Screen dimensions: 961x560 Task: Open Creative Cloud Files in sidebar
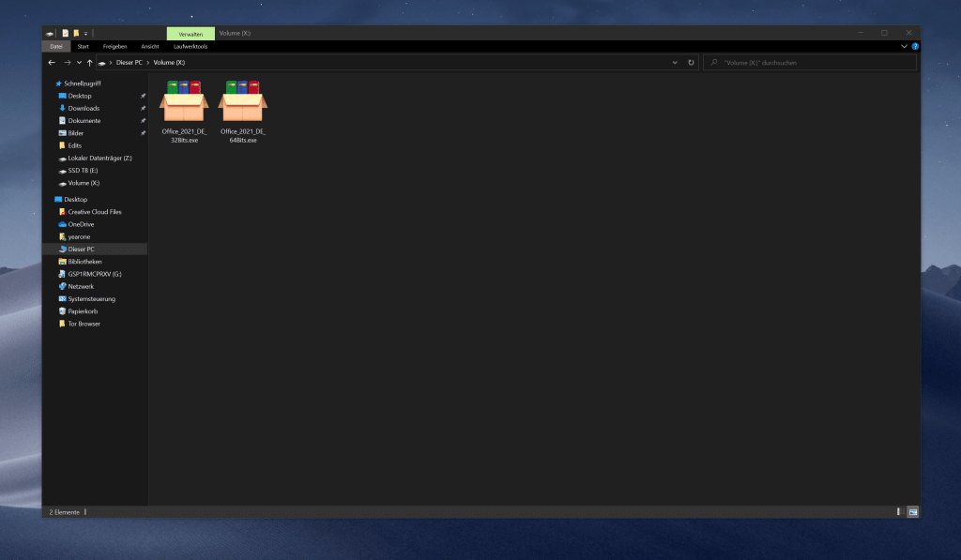[x=95, y=212]
